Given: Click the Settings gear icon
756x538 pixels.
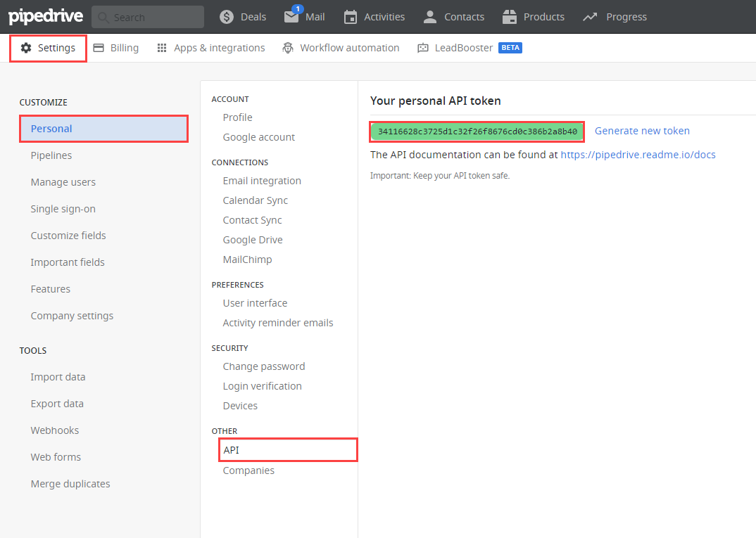Looking at the screenshot, I should [26, 48].
